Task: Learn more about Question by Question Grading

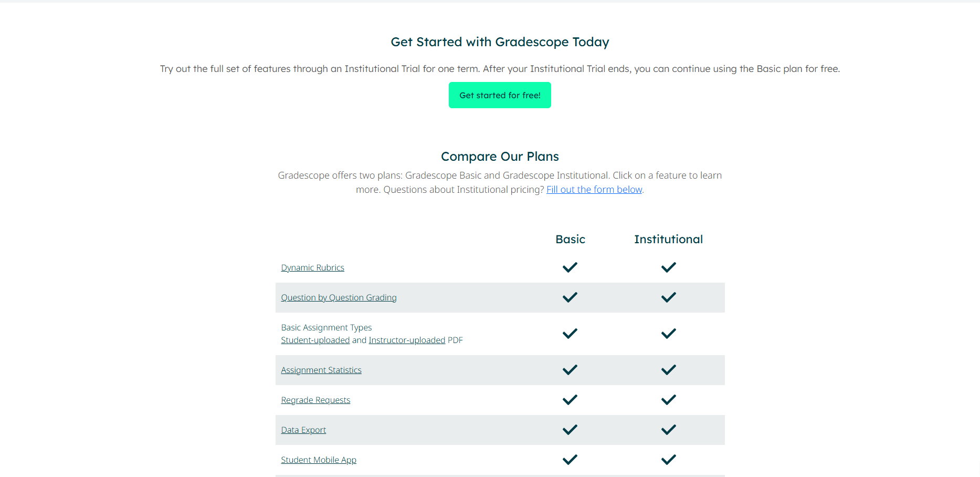Action: point(339,297)
